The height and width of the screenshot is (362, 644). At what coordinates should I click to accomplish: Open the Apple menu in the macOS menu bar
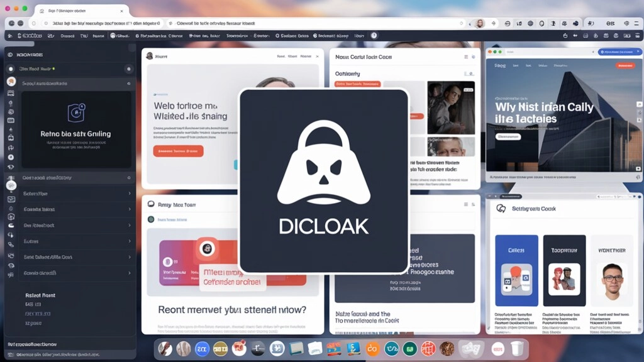pos(9,6)
